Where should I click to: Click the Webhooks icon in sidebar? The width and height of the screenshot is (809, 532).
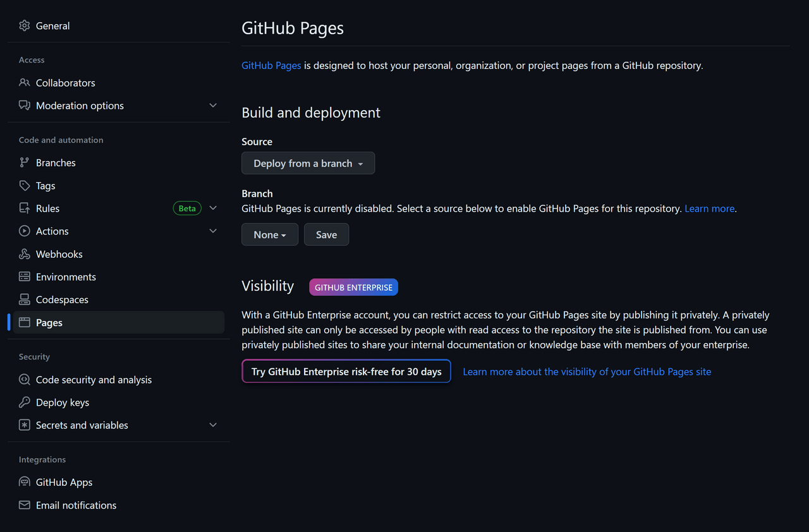[25, 254]
